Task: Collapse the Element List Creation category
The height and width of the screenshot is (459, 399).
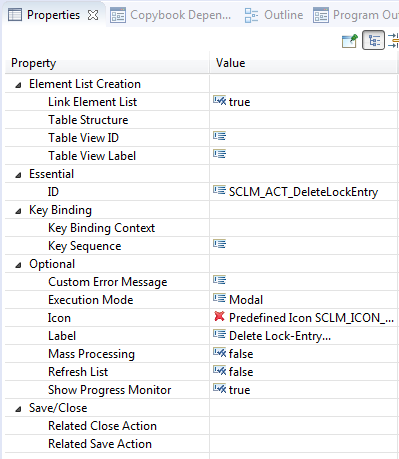Action: 18,85
